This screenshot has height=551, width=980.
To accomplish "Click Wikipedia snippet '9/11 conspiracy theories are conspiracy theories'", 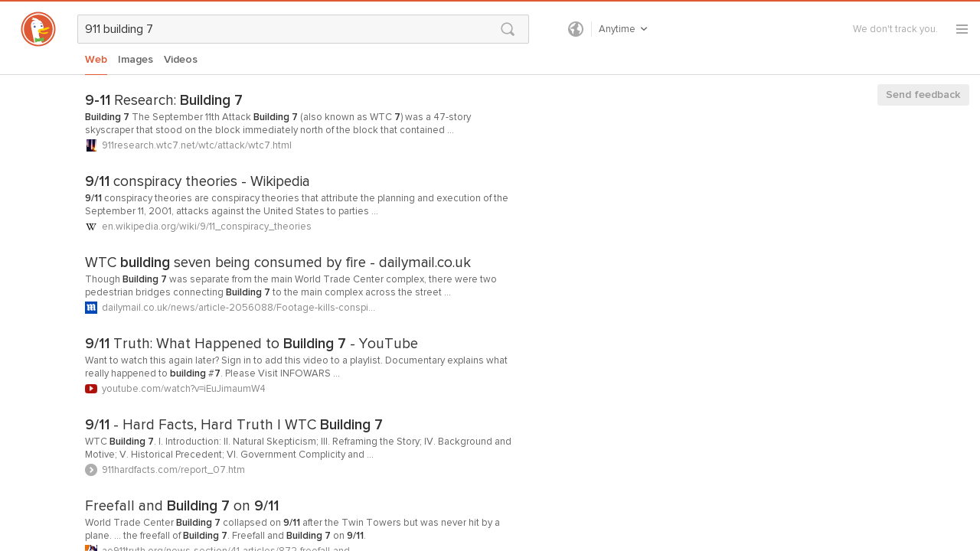I will coord(296,205).
